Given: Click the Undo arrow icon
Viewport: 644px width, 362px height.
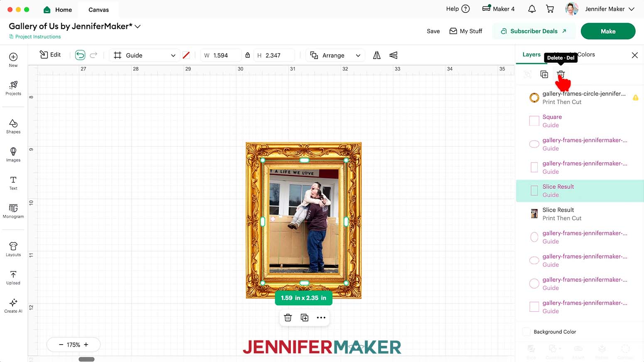Looking at the screenshot, I should (80, 55).
